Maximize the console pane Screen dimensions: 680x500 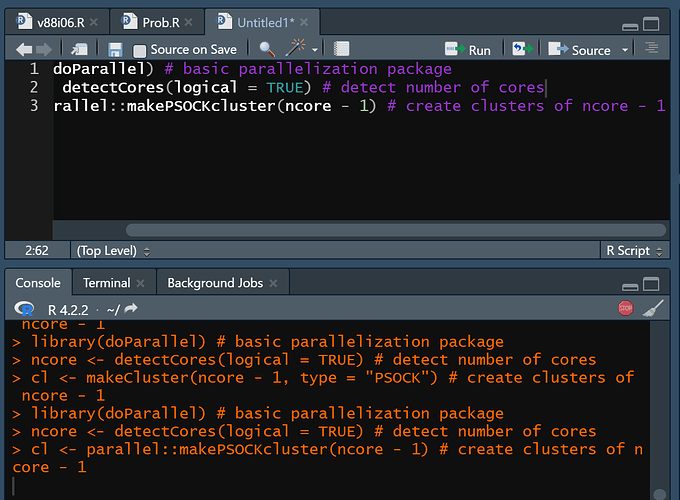click(x=651, y=284)
